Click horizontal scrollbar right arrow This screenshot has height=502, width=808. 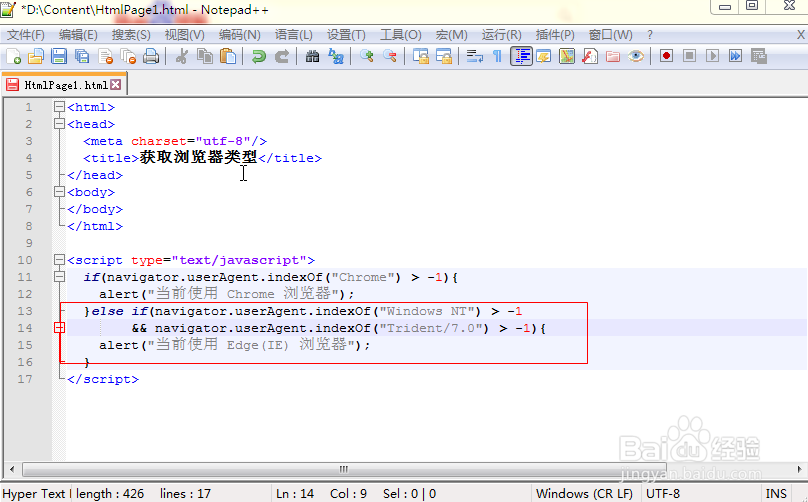click(799, 469)
